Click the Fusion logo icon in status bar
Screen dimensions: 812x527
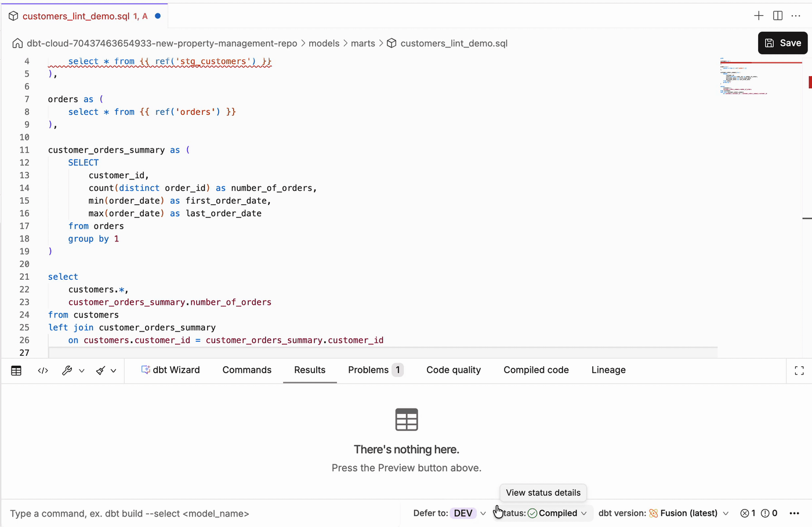click(654, 513)
